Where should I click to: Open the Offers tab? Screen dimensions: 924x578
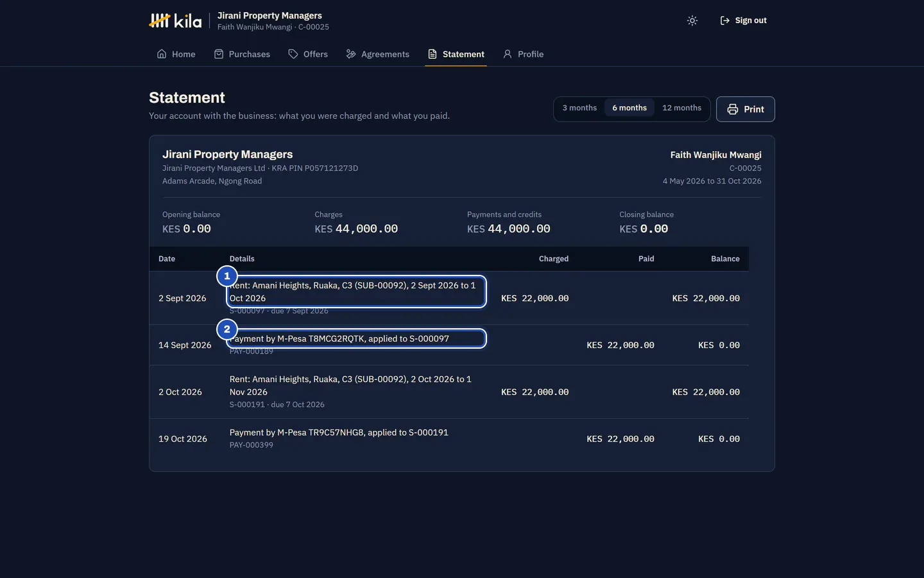pos(308,54)
